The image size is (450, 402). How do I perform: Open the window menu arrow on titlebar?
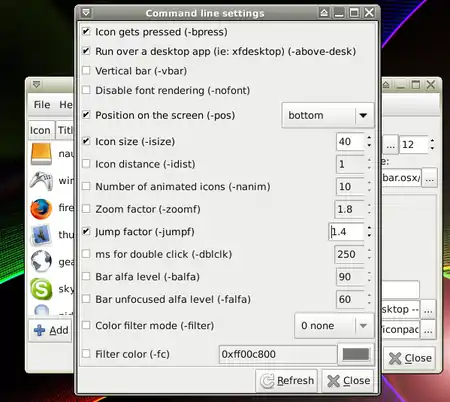[86, 13]
